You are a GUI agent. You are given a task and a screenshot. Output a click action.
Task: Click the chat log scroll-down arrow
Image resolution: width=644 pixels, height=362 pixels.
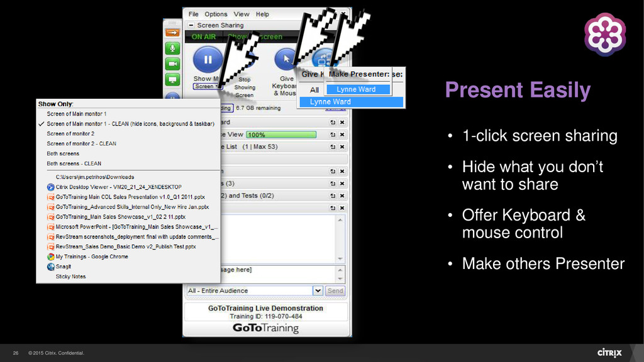coord(340,258)
